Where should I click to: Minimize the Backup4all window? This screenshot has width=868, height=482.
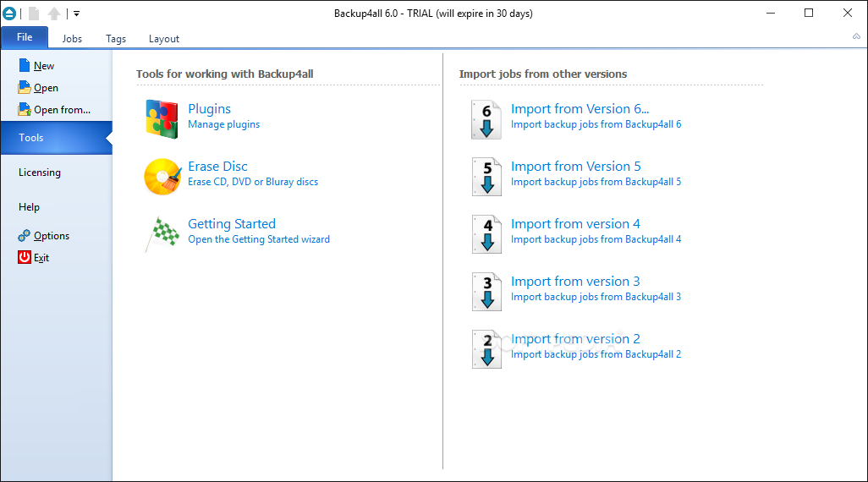coord(771,13)
